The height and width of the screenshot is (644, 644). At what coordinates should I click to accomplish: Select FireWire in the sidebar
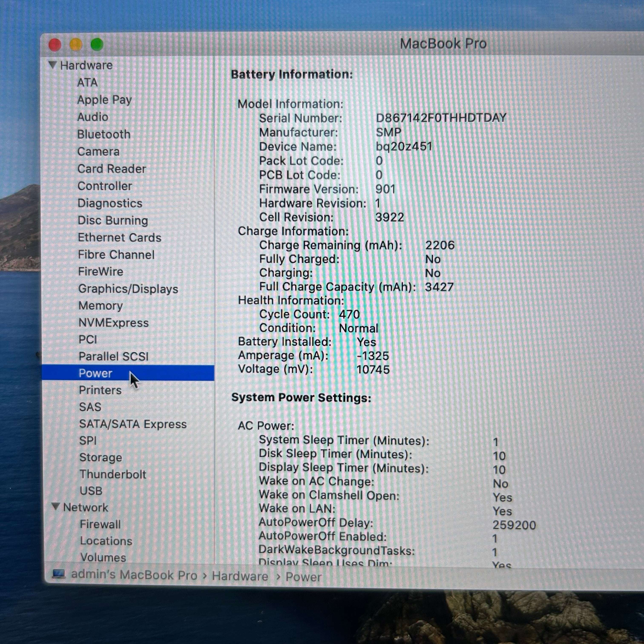[100, 272]
